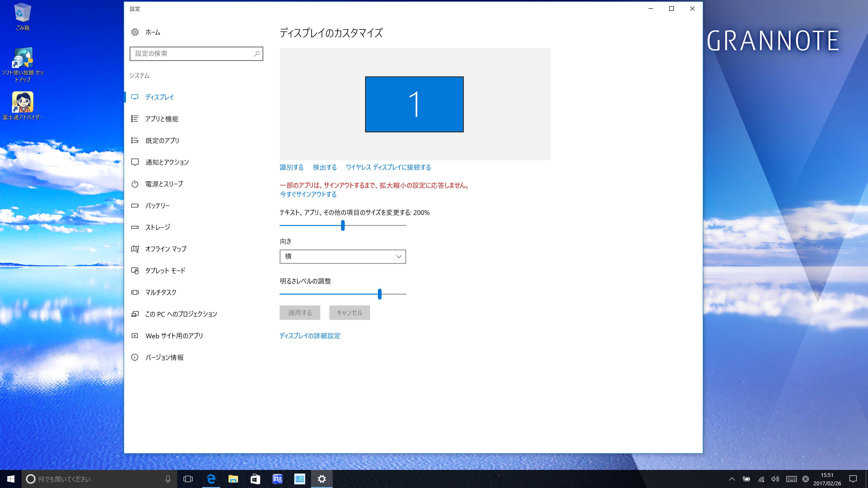This screenshot has height=488, width=868.
Task: Expand the 向き orientation dropdown
Action: 342,257
